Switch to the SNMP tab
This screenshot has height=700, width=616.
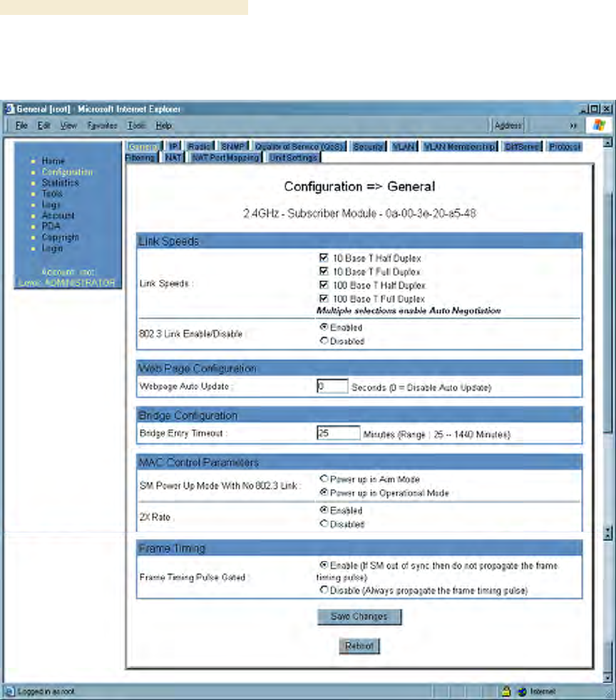point(233,146)
